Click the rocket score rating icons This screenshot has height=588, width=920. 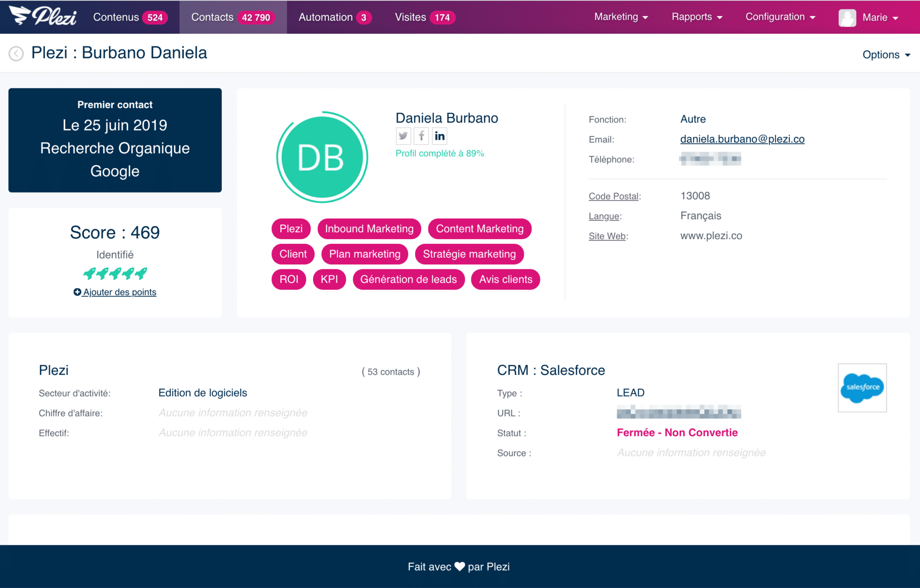[x=115, y=273]
